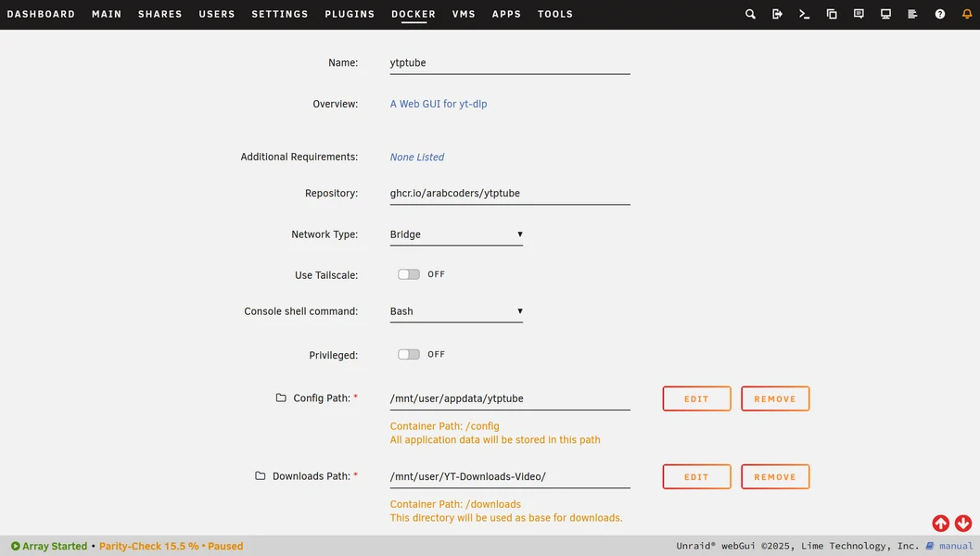Screen dimensions: 980x556
Task: Turn on the Privileged toggle
Action: click(x=409, y=355)
